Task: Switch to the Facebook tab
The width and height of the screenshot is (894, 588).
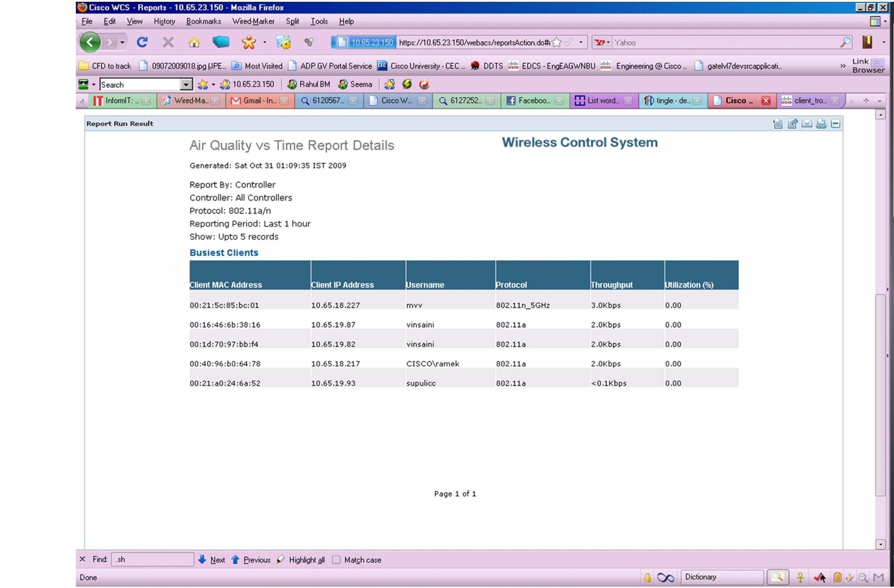Action: click(531, 100)
